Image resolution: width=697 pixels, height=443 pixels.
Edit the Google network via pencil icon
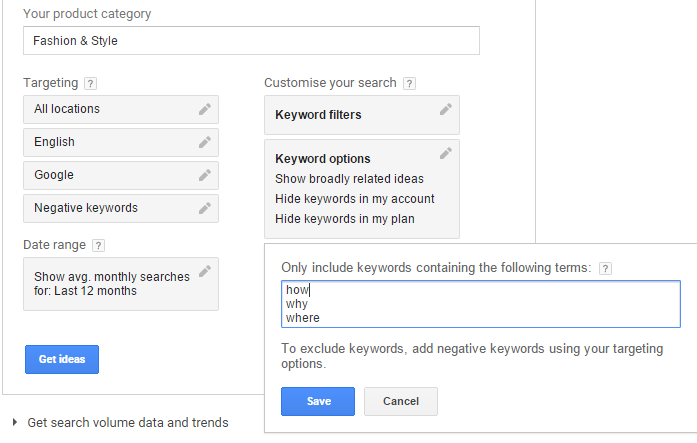(x=205, y=175)
